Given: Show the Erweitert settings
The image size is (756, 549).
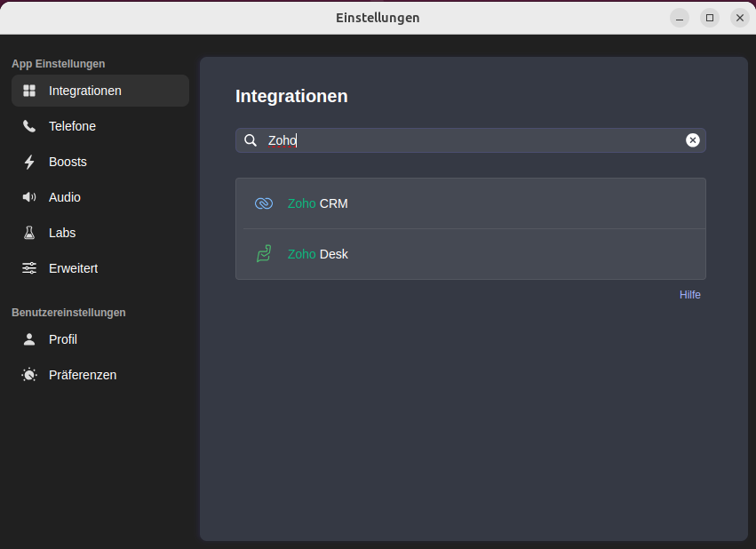Looking at the screenshot, I should [x=100, y=268].
